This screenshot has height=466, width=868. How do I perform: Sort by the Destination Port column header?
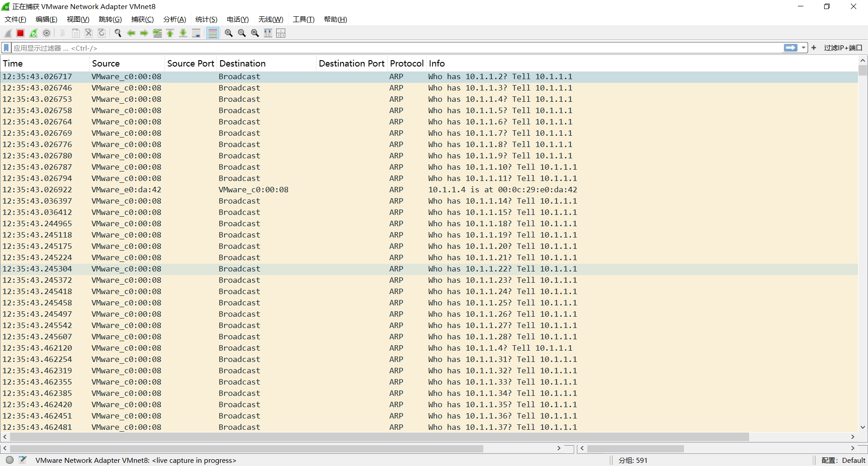point(352,63)
